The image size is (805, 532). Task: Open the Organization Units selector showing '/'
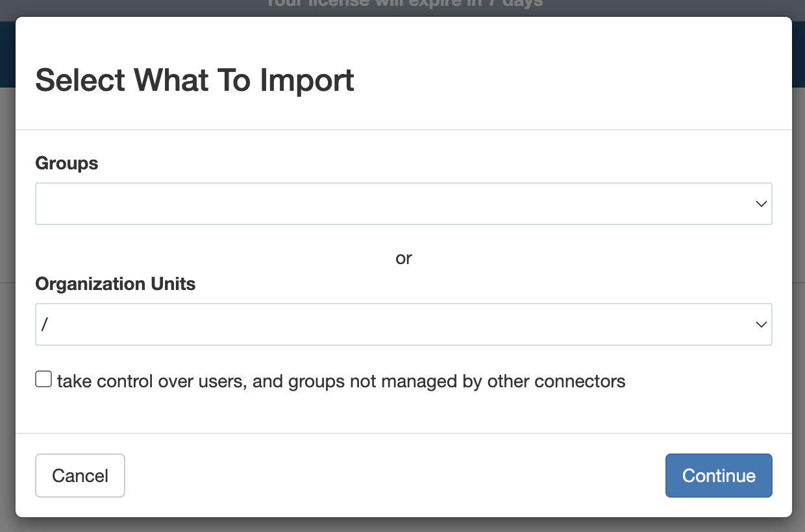pos(325,324)
